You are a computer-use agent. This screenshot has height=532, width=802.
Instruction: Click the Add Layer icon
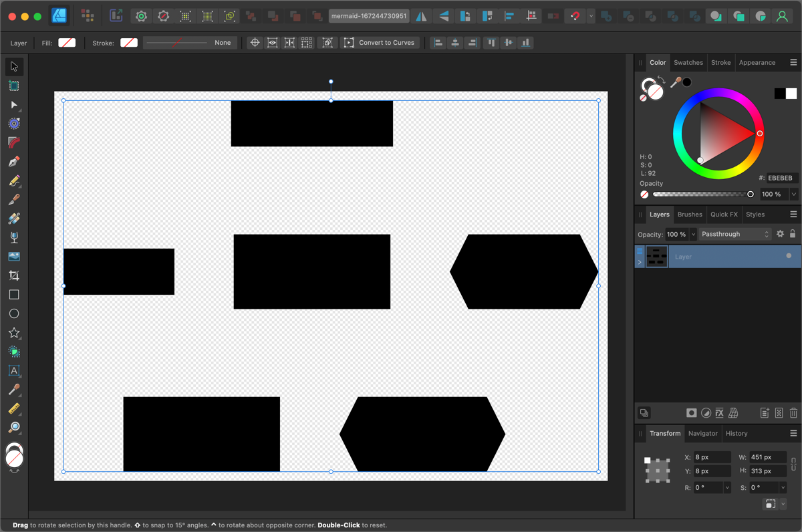(765, 413)
